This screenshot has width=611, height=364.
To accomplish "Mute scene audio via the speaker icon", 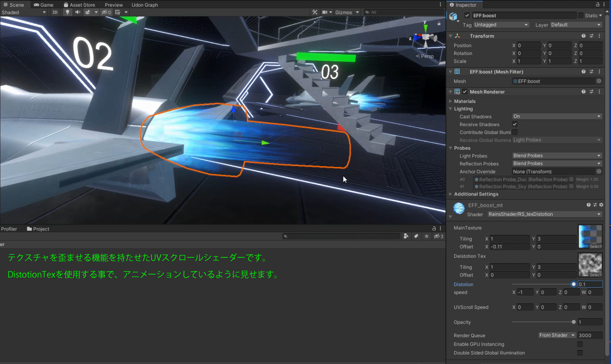I will click(x=77, y=12).
